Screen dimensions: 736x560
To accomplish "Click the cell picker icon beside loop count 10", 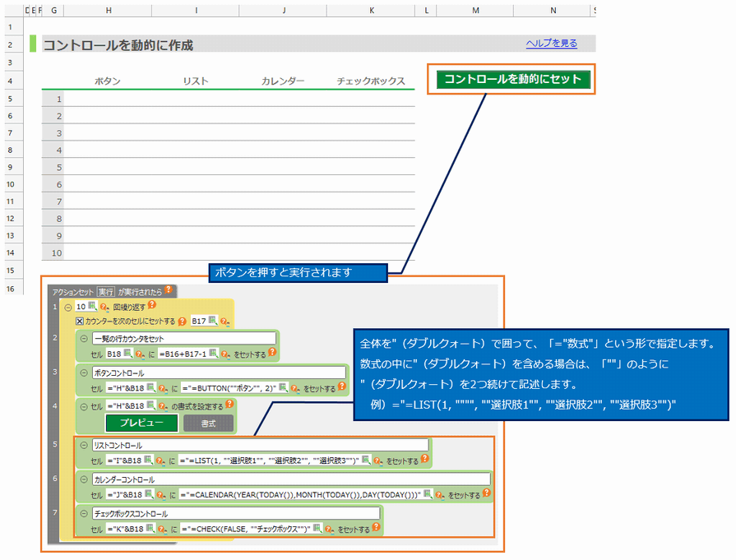I will pyautogui.click(x=93, y=307).
